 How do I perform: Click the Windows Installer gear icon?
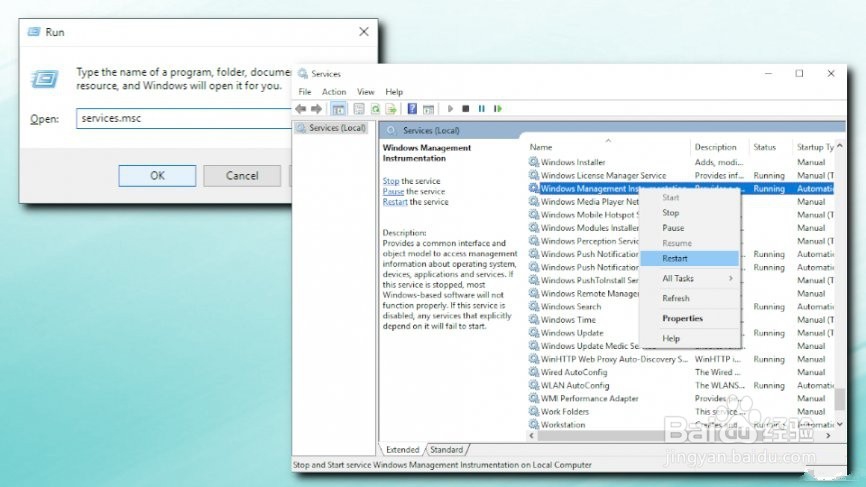click(534, 162)
